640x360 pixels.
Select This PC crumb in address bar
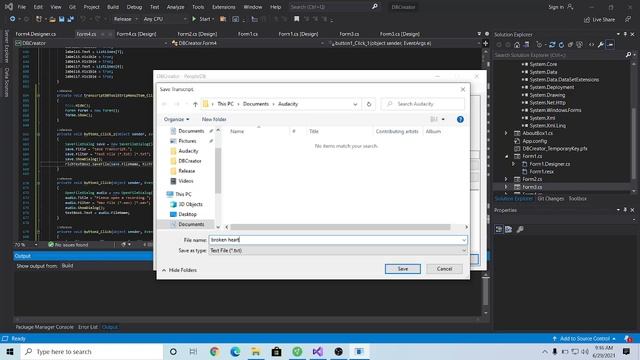click(225, 104)
